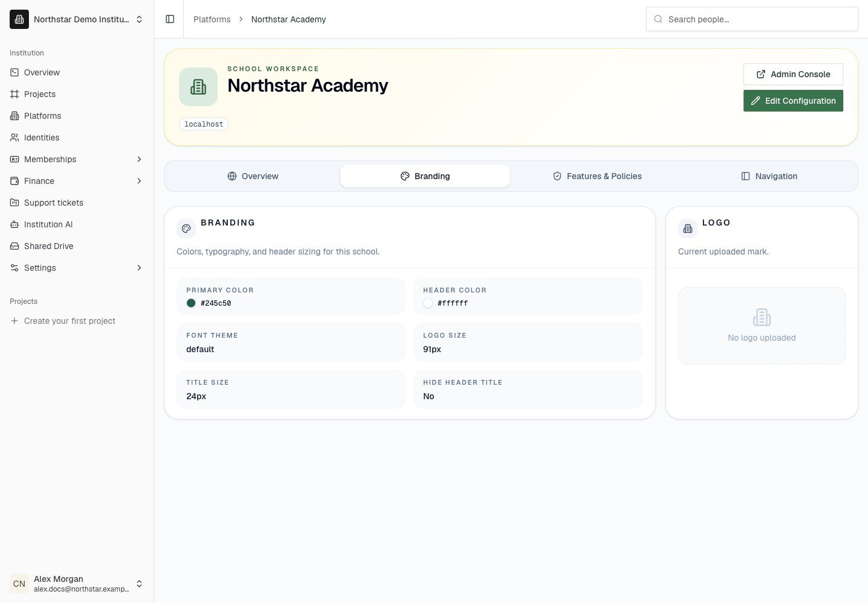The width and height of the screenshot is (868, 603).
Task: Go to Platforms breadcrumb link
Action: coord(212,19)
